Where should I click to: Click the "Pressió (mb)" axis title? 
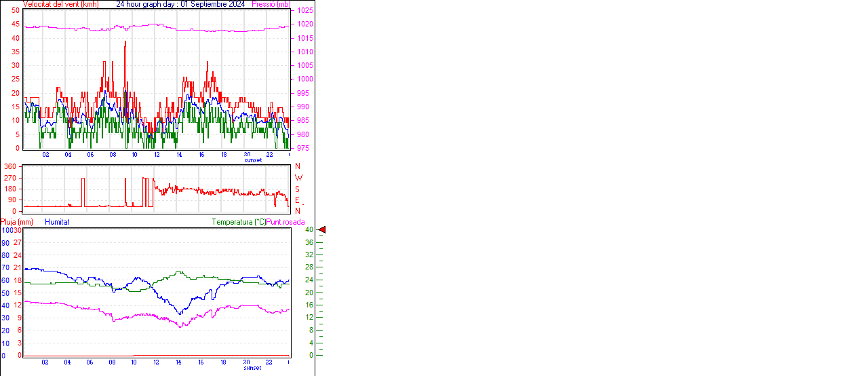270,4
